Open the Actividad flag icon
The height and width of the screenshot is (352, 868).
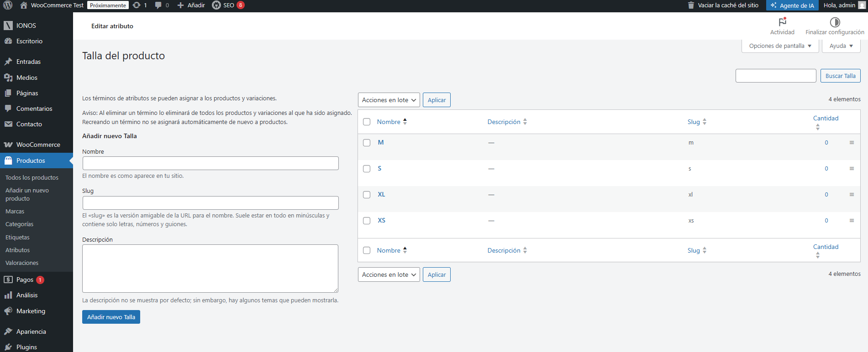click(x=782, y=22)
